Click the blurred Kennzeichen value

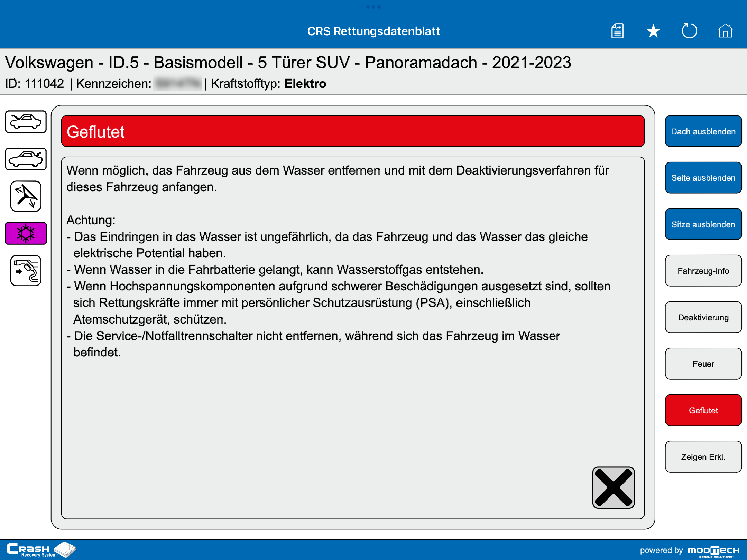click(x=178, y=84)
